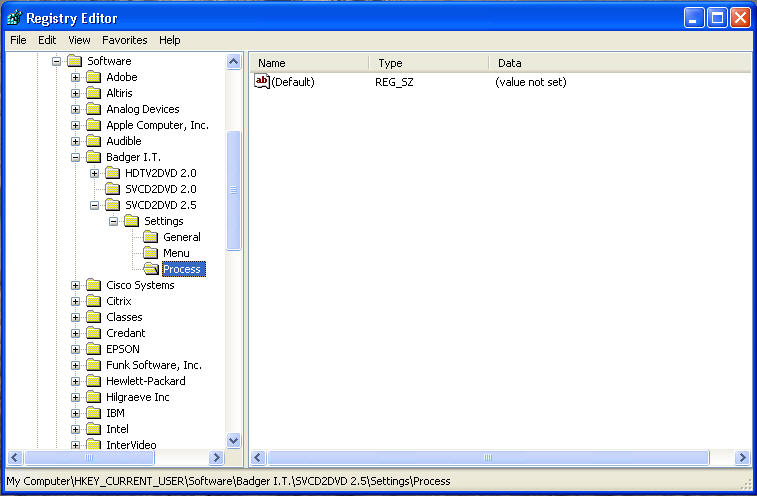Viewport: 757px width, 496px height.
Task: Collapse the Settings key
Action: pos(113,221)
